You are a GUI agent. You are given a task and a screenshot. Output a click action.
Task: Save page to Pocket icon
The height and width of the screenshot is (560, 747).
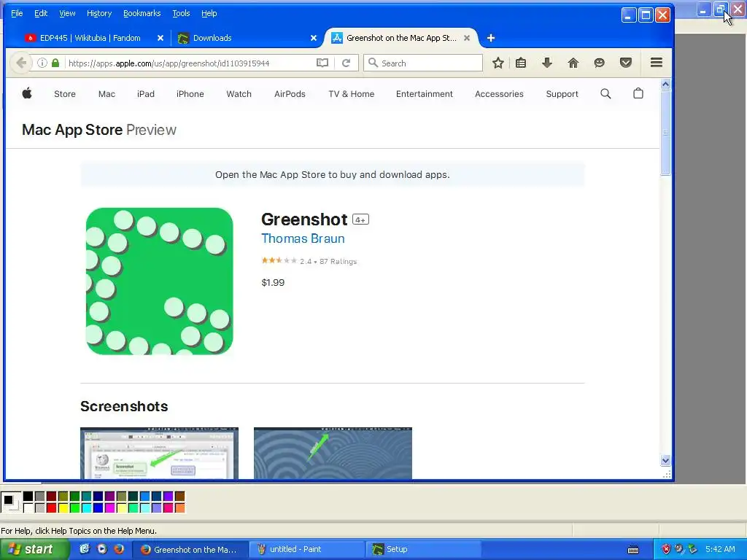point(625,63)
